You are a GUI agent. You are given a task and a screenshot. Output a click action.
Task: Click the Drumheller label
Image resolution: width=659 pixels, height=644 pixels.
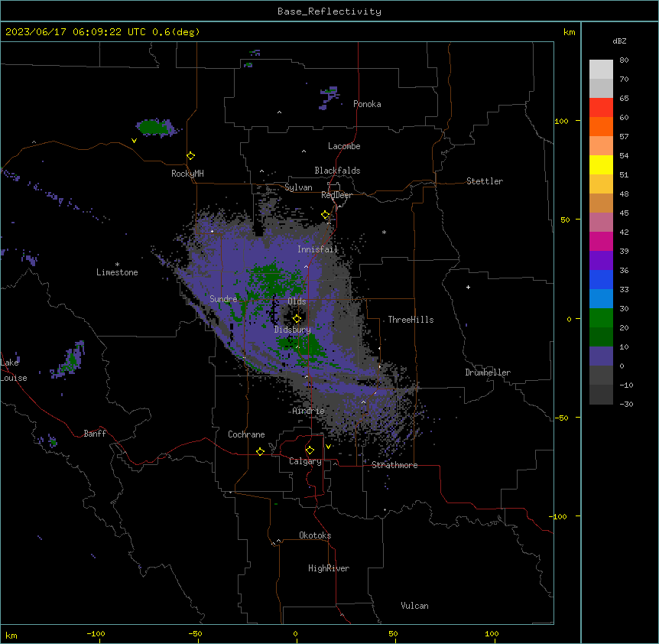(x=488, y=372)
